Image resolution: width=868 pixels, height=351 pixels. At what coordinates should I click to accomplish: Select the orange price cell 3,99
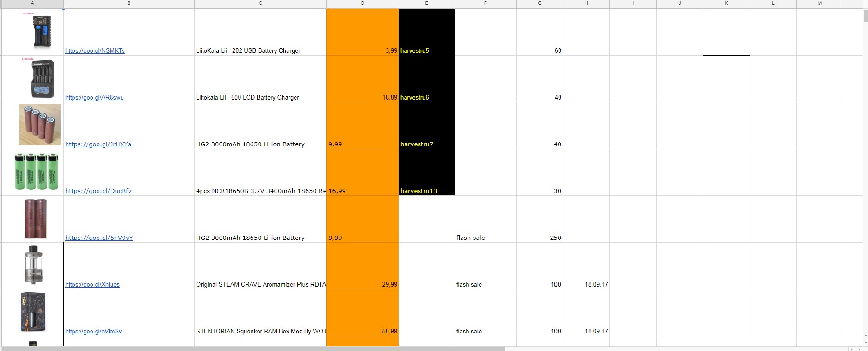click(x=363, y=32)
